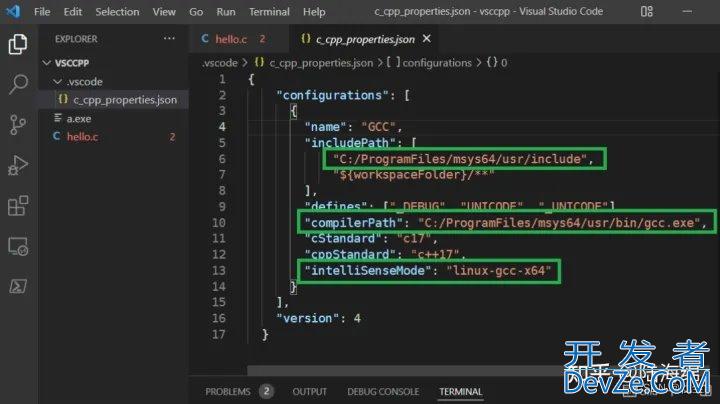Click the "name": "GCC" line
The width and height of the screenshot is (720, 404).
[354, 127]
